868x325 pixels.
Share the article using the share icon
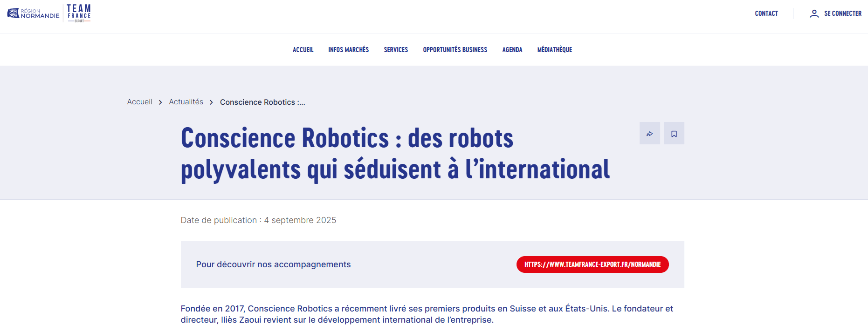point(650,134)
